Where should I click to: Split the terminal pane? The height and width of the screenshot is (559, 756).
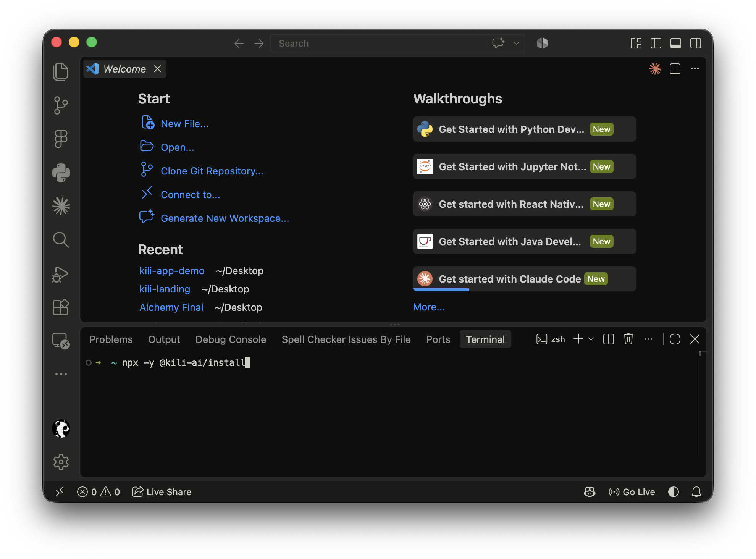coord(609,339)
